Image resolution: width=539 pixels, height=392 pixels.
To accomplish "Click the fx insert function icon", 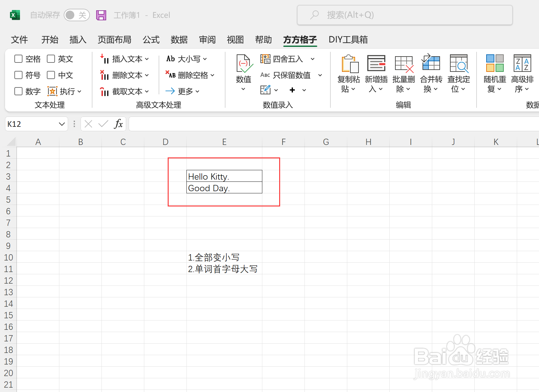I will (x=118, y=124).
